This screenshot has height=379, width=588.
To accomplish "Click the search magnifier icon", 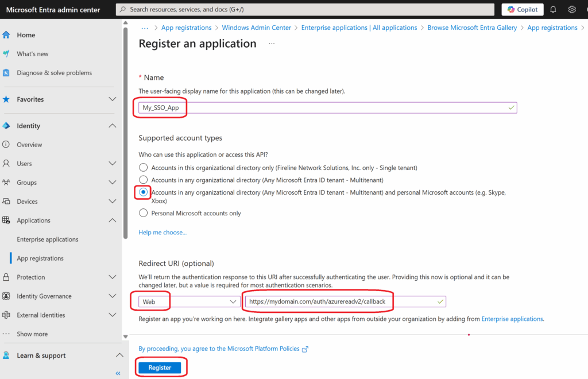I will [x=123, y=9].
